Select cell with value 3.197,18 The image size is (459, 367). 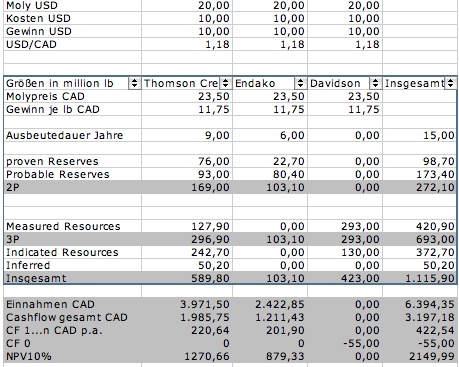(419, 317)
